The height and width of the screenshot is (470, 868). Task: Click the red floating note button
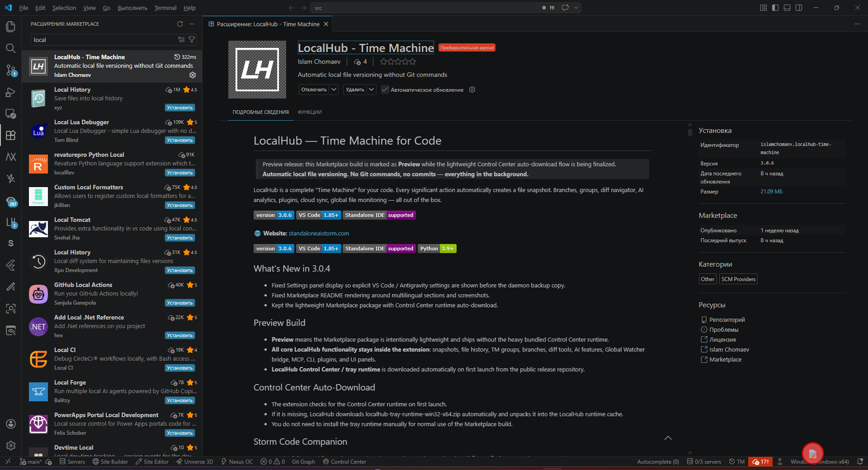[812, 453]
